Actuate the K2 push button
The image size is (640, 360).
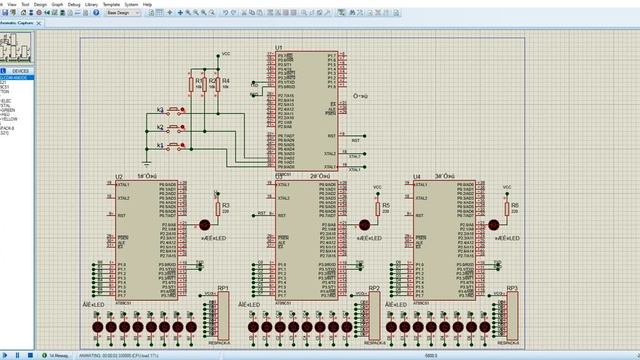(175, 128)
